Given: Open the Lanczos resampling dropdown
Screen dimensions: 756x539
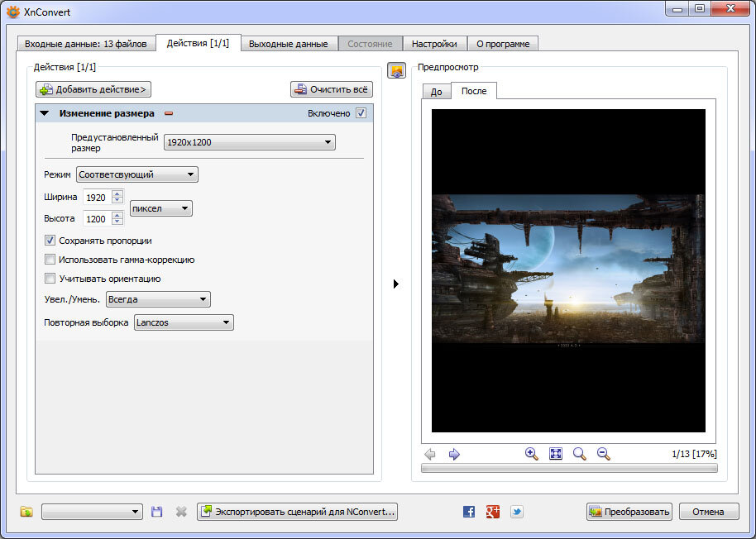Looking at the screenshot, I should (x=184, y=322).
